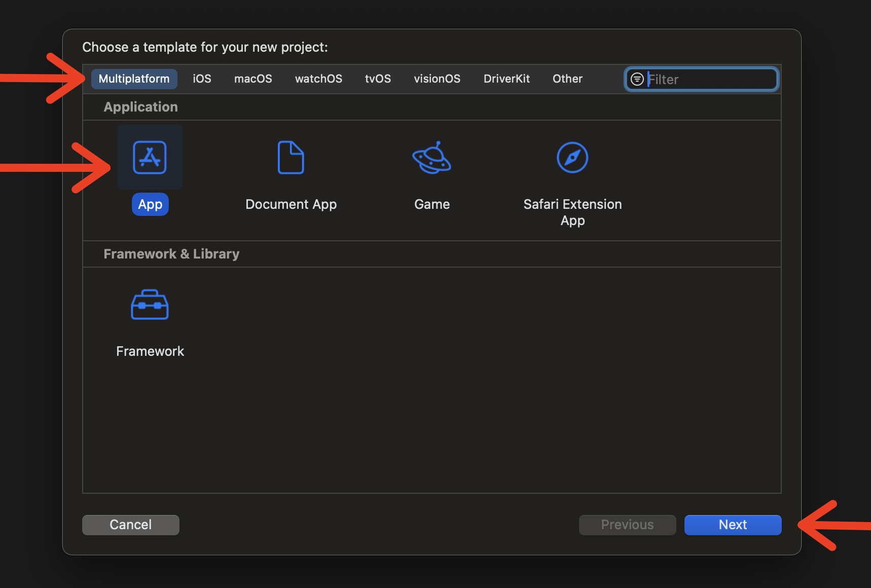Click the Framework label
The width and height of the screenshot is (871, 588).
[150, 351]
